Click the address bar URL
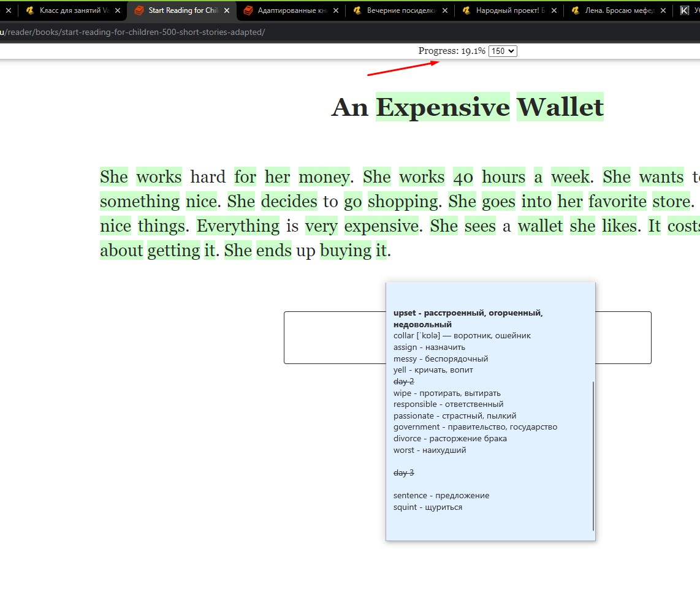This screenshot has height=592, width=700. 135,32
